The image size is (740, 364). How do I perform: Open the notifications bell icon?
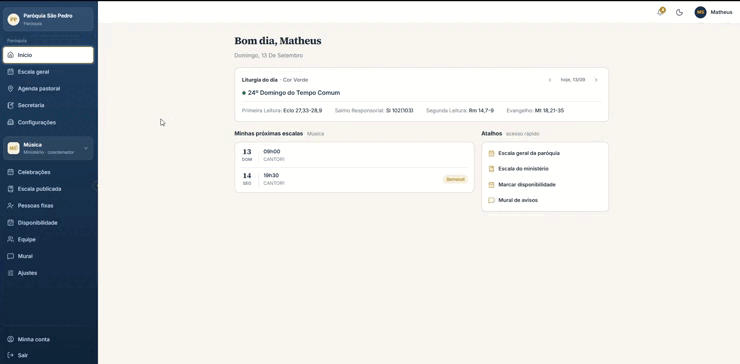[661, 12]
